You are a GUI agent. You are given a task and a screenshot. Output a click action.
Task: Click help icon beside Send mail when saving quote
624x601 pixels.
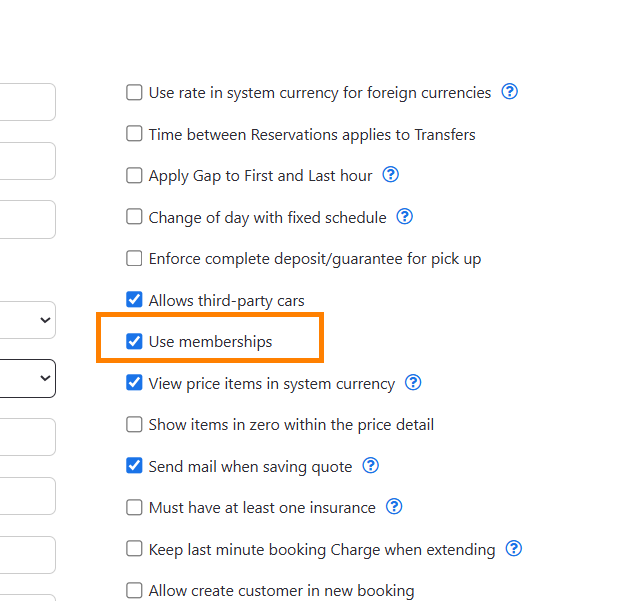coord(371,466)
